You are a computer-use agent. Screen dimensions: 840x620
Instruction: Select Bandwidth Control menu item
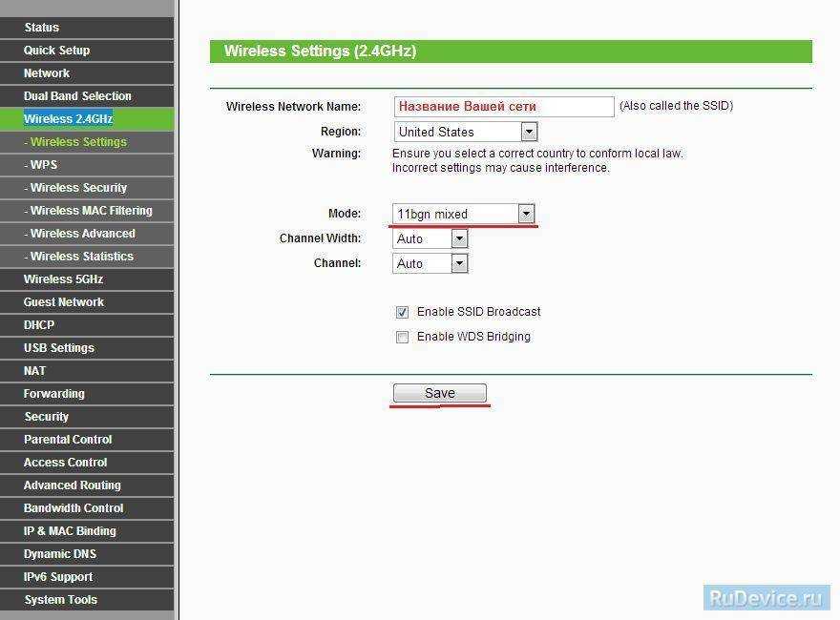pyautogui.click(x=73, y=508)
